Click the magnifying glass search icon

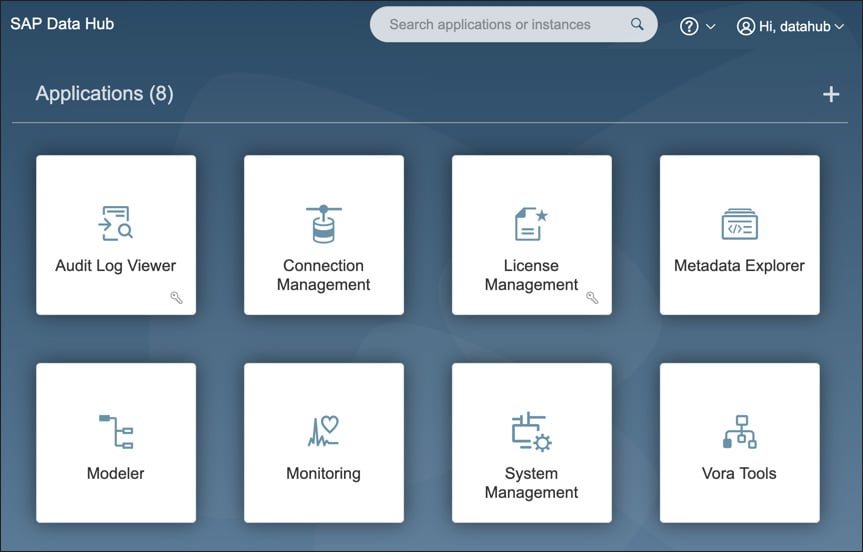637,24
